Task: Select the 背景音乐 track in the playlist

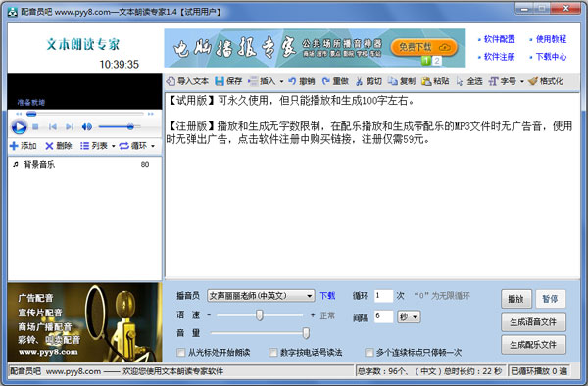Action: [x=84, y=165]
